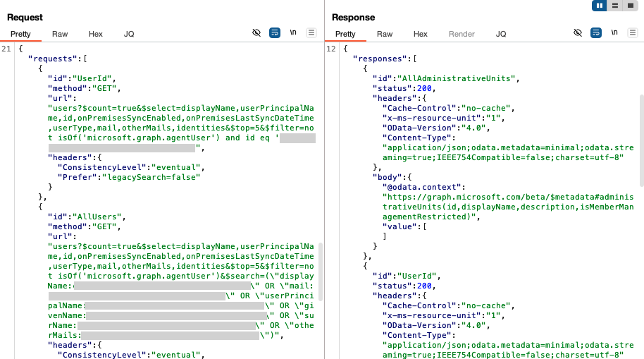Open the Hex tab in Request panel

pos(96,34)
